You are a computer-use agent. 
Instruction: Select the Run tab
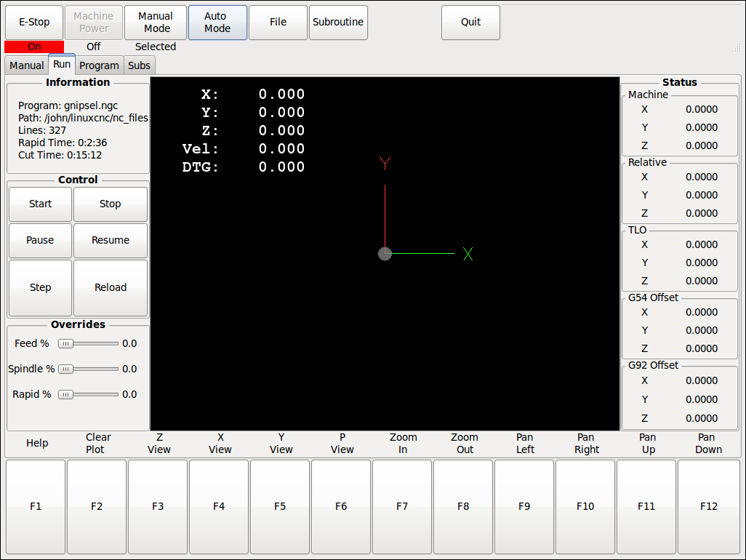point(62,65)
